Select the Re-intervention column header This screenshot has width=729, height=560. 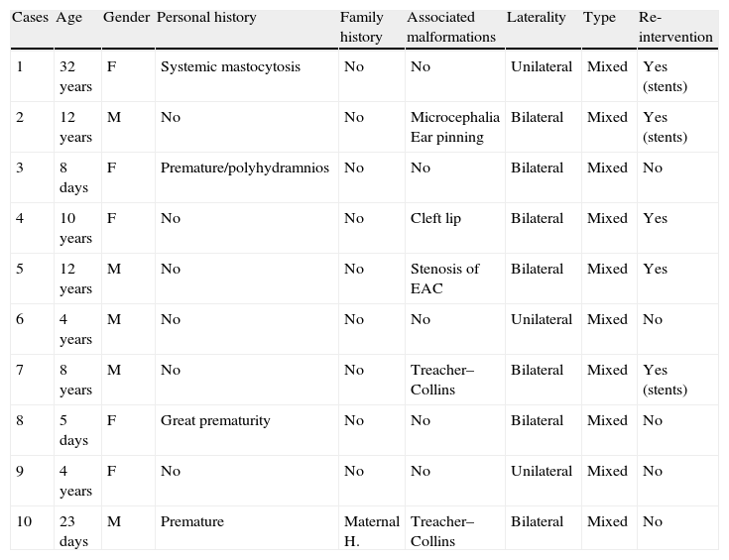click(675, 27)
